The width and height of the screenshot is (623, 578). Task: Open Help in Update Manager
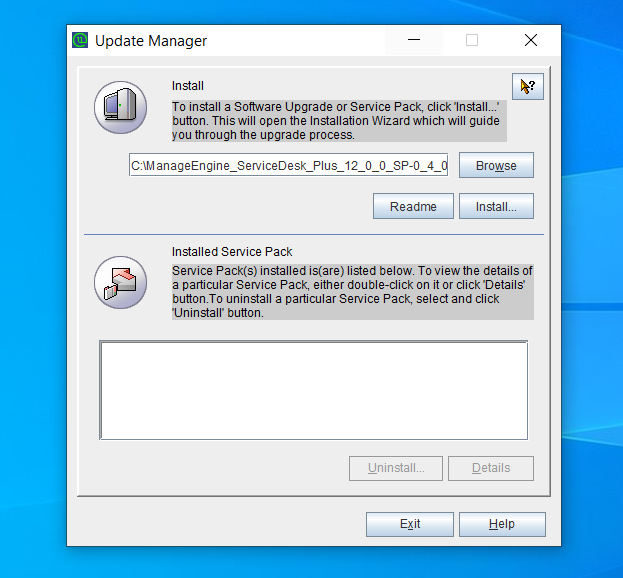coord(502,524)
